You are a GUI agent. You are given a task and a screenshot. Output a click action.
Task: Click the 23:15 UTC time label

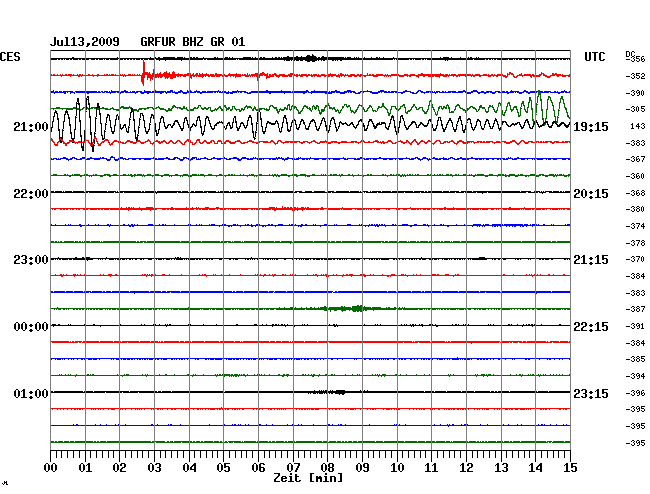point(591,393)
